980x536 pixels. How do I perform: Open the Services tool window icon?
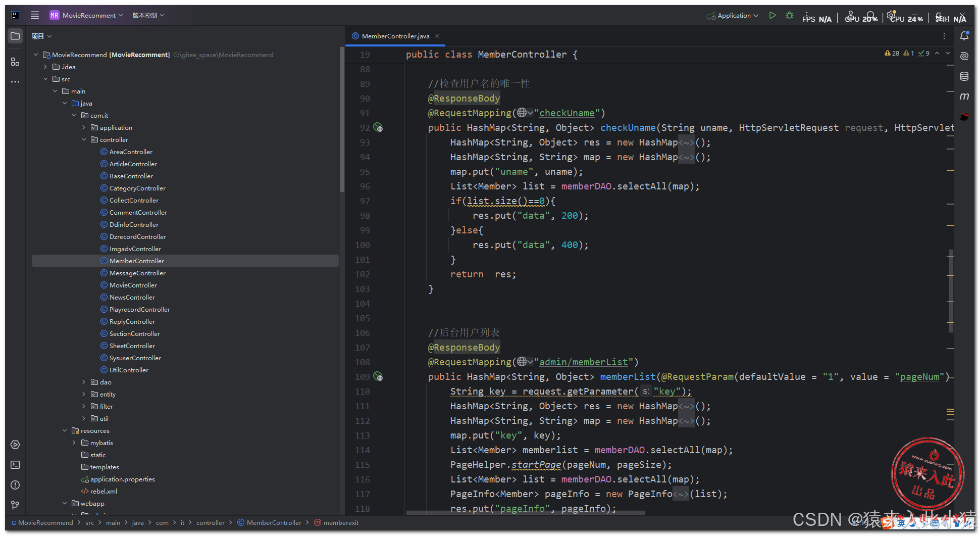[x=15, y=445]
